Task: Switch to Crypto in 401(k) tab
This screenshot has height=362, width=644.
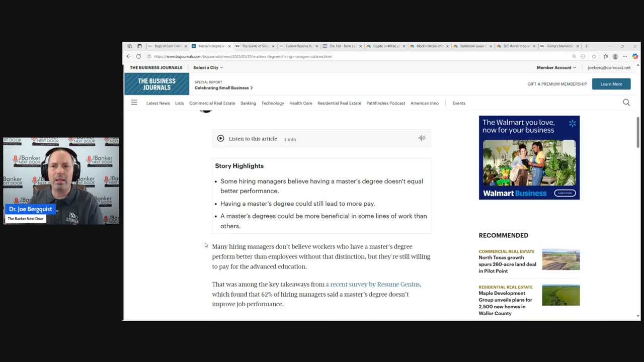Action: point(385,46)
